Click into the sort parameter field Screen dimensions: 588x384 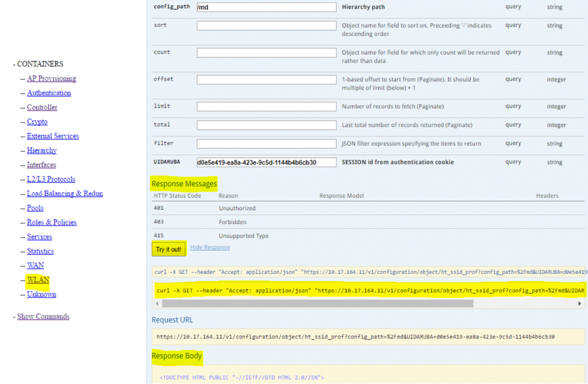pos(266,26)
